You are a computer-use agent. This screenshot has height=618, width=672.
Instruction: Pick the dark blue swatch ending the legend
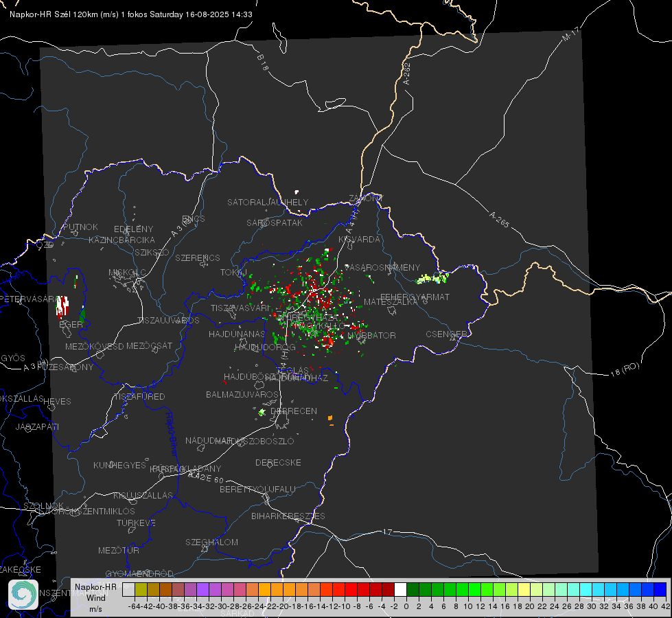point(660,589)
